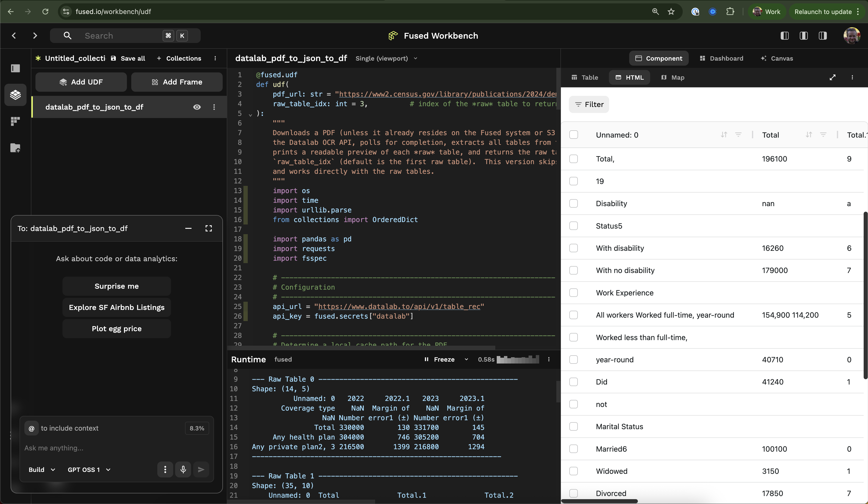Reload the page in browser
Image resolution: width=868 pixels, height=504 pixels.
[45, 12]
